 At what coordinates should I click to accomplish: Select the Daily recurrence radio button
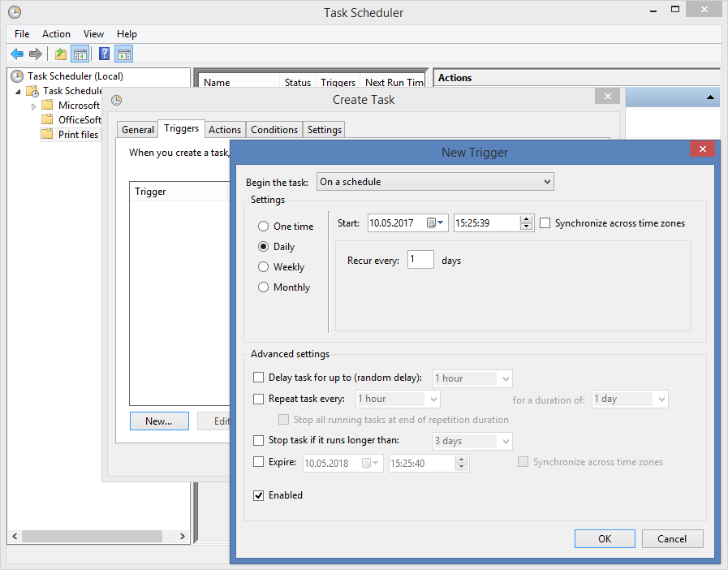(263, 246)
